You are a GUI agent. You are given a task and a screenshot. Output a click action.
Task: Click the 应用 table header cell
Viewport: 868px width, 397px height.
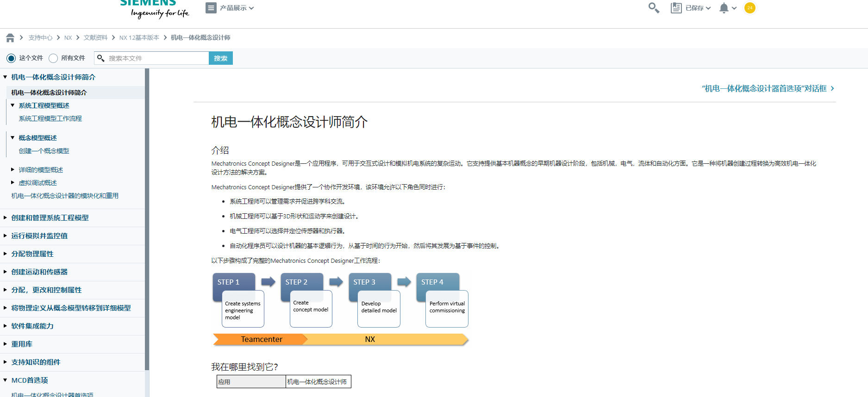click(251, 382)
